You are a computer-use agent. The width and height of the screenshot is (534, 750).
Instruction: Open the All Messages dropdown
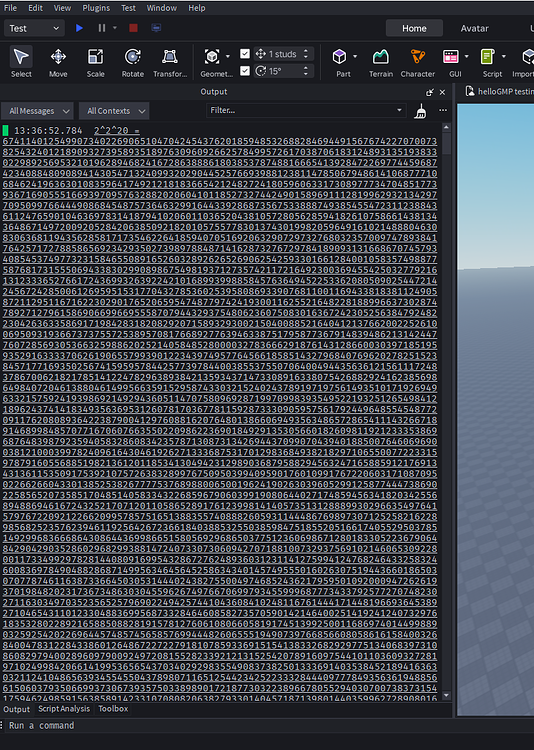(x=37, y=111)
